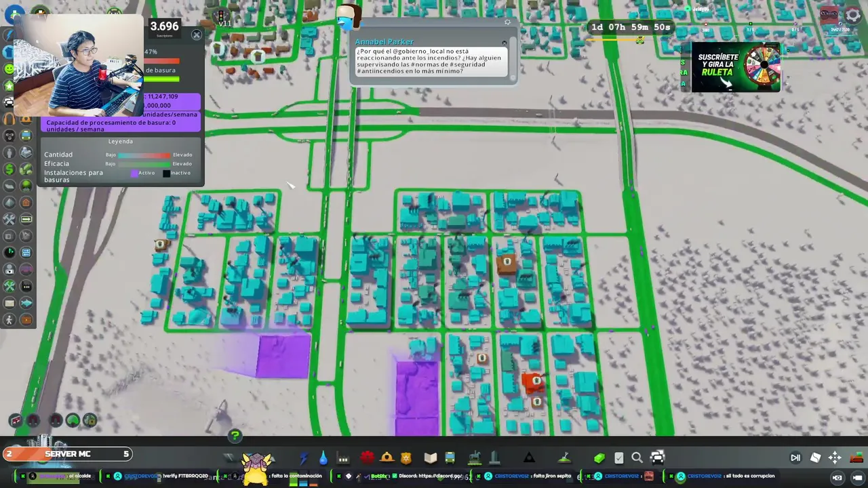Click the purple landfill area left
This screenshot has height=488, width=868.
(284, 356)
